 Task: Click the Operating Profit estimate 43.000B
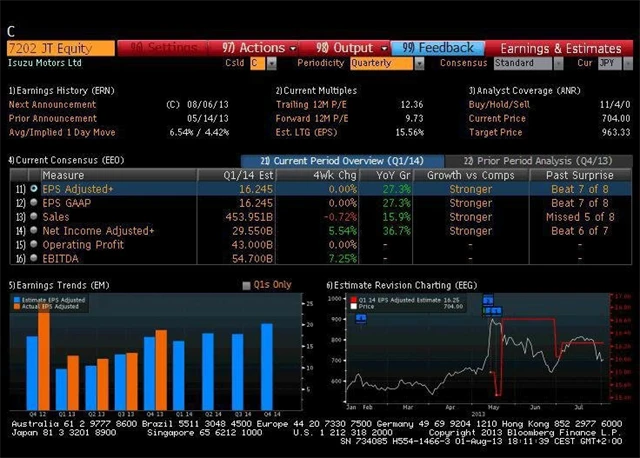pos(252,245)
